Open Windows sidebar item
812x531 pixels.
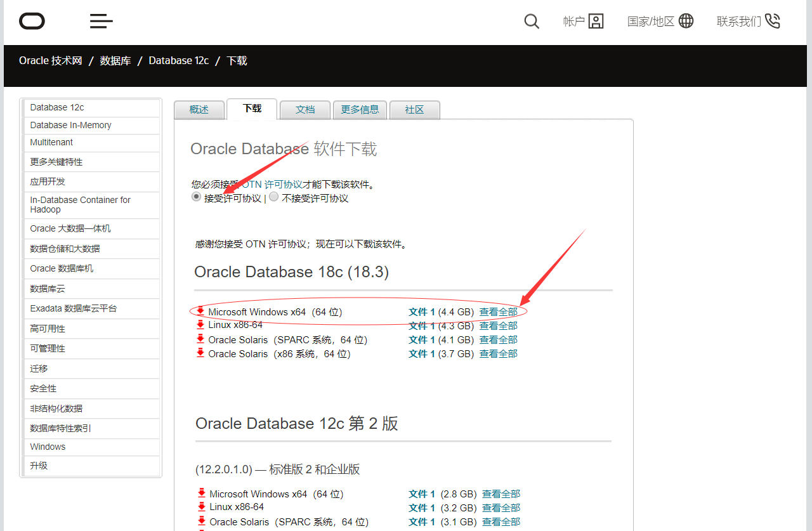[91, 447]
